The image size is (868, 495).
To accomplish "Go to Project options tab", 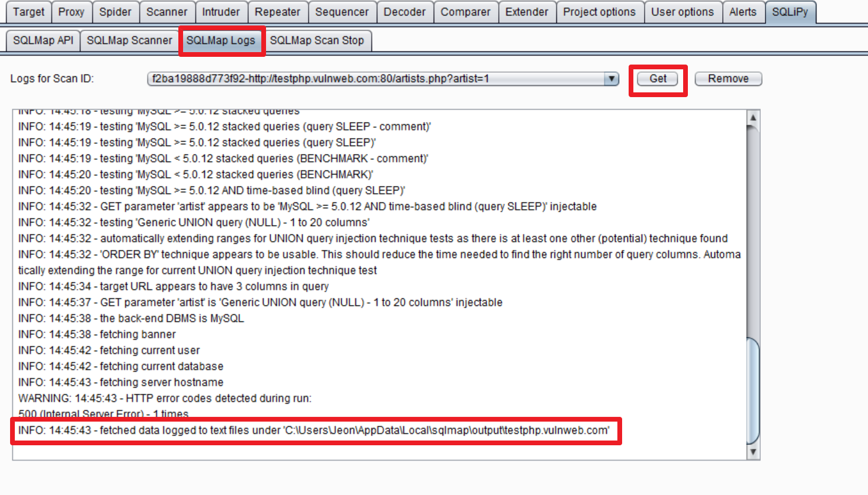I will click(600, 12).
